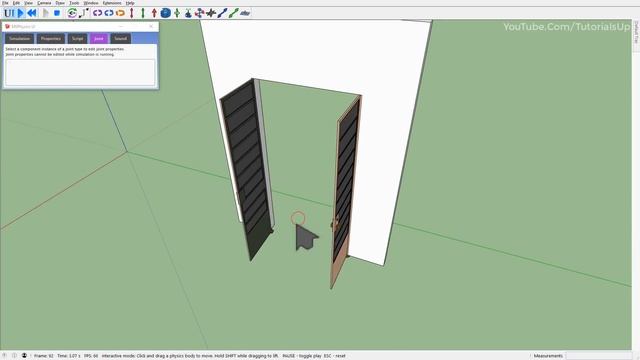Open the Draw menu
Screen dimensions: 640x360
[60, 3]
